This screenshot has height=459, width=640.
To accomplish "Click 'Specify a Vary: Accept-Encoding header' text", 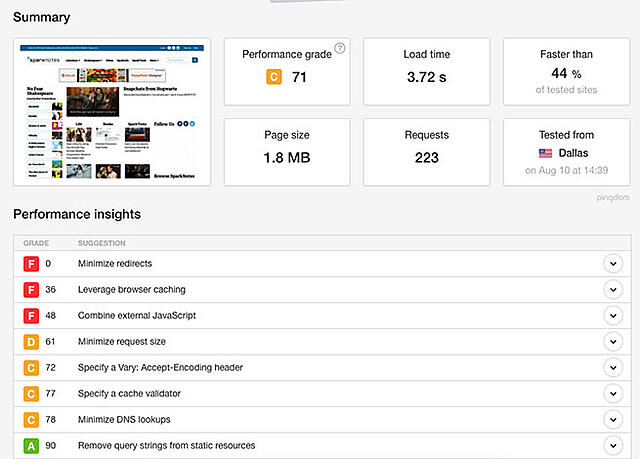I will [160, 368].
